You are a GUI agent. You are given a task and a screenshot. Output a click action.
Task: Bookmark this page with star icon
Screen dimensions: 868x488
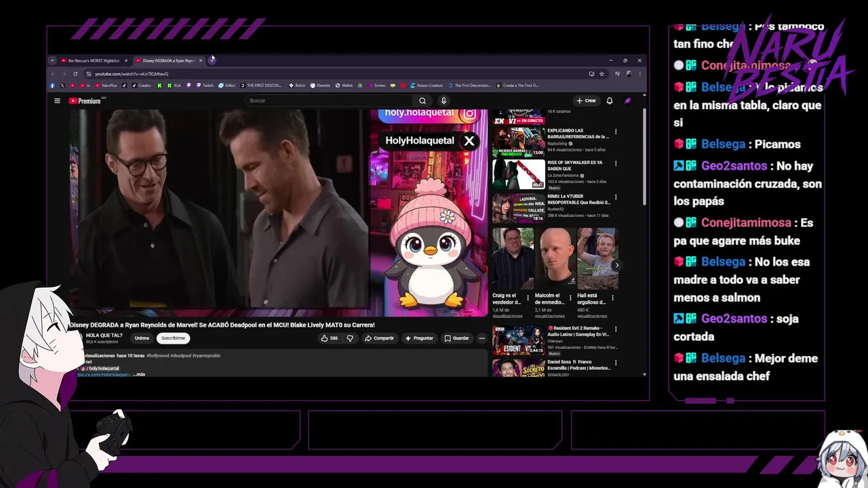[601, 74]
